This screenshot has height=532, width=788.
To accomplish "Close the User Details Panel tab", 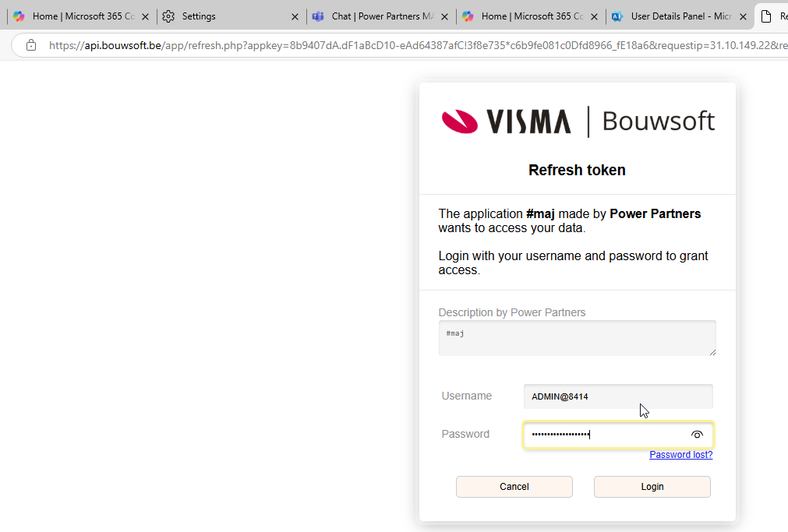I will 743,16.
